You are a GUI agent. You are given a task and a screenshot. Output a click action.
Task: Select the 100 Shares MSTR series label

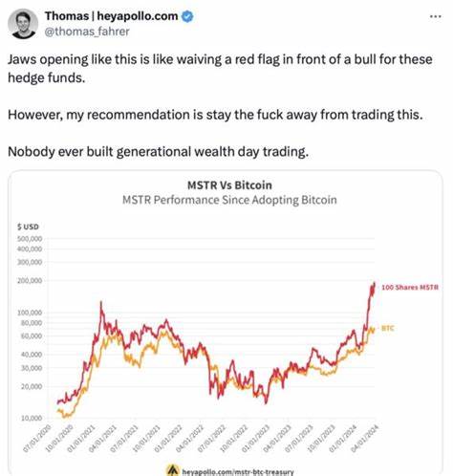pos(410,288)
